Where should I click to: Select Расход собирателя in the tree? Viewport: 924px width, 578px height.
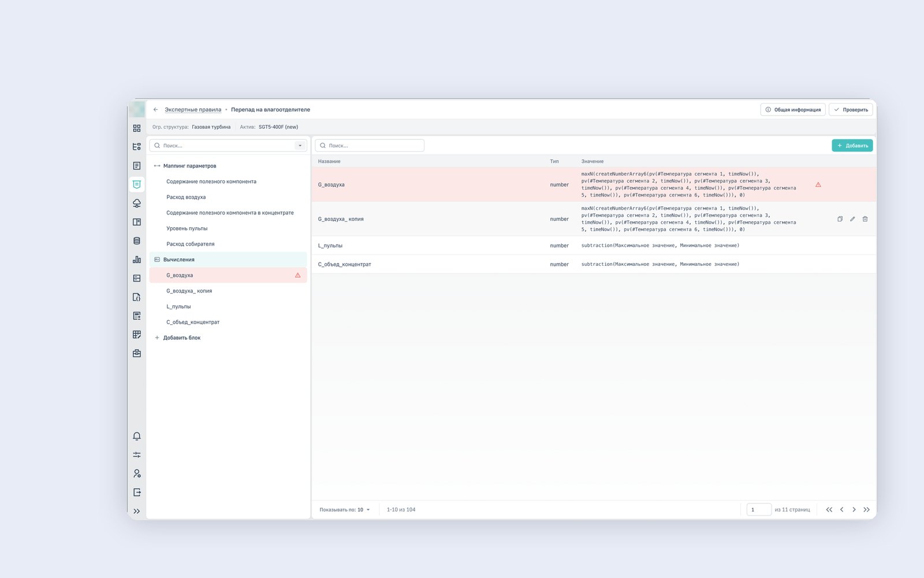[x=191, y=244]
